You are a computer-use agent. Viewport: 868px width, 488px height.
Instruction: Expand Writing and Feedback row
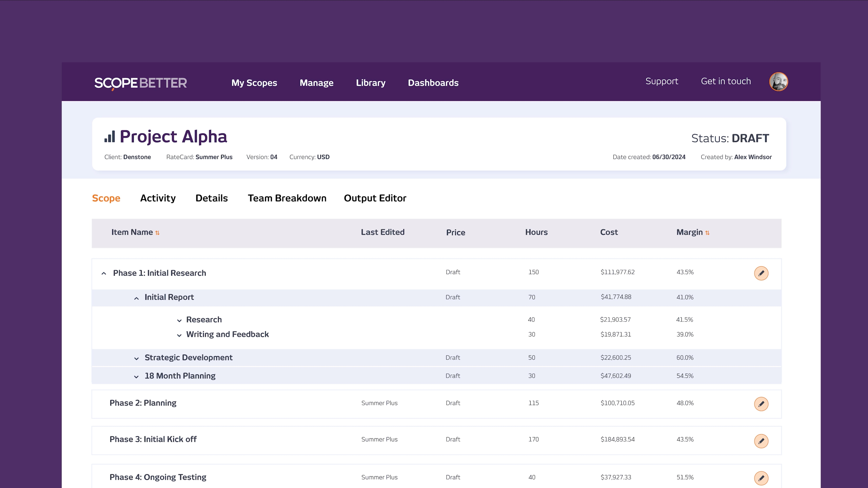pos(179,335)
